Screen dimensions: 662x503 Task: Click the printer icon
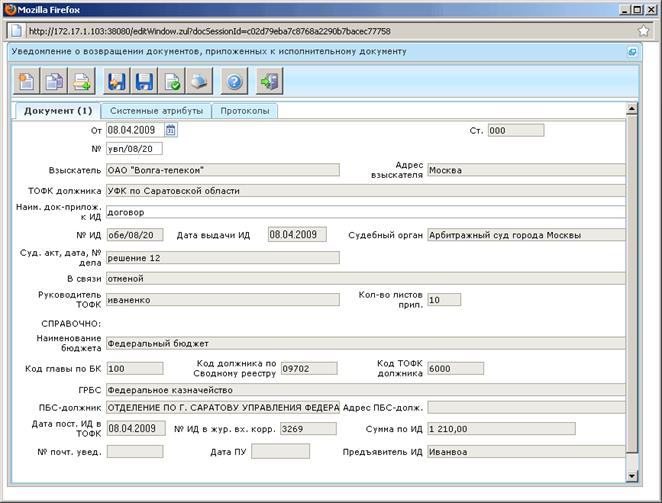199,81
